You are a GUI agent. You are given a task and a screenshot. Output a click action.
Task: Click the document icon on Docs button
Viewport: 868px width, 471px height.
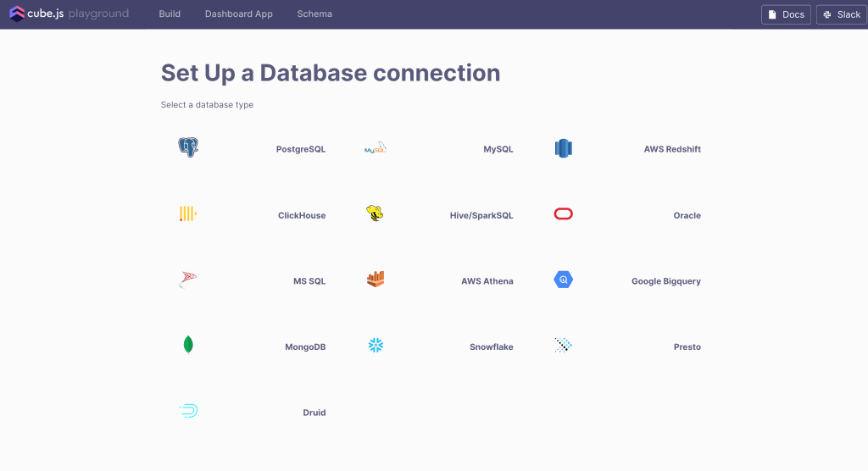coord(772,15)
